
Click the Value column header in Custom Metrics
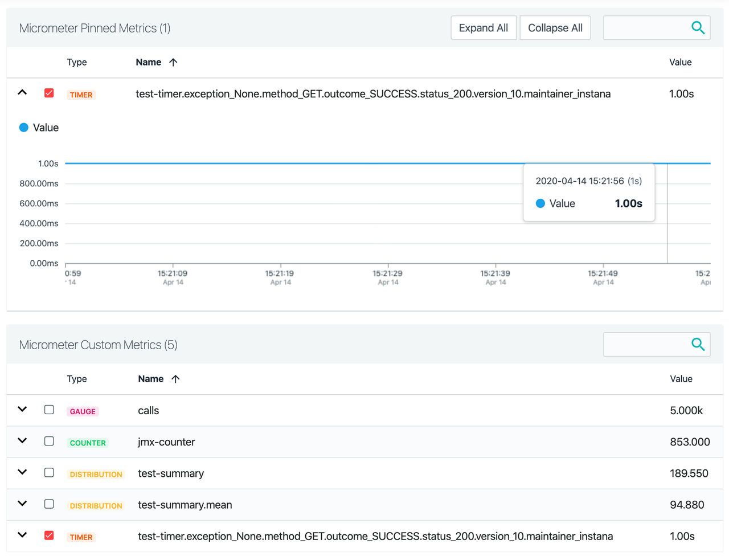click(681, 379)
